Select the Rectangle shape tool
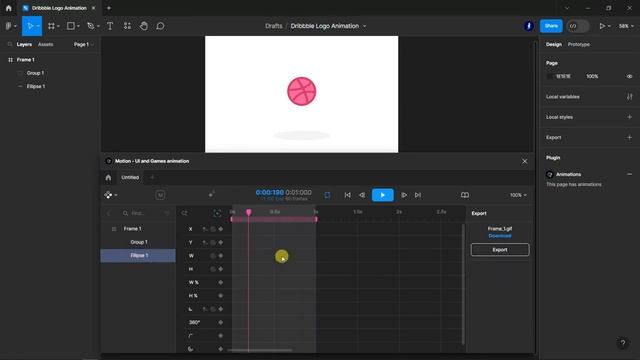Viewport: 640px width, 360px height. (x=71, y=26)
